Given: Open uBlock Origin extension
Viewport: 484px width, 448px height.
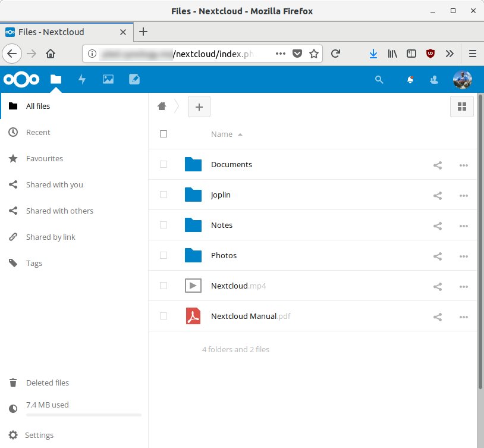Looking at the screenshot, I should coord(430,54).
